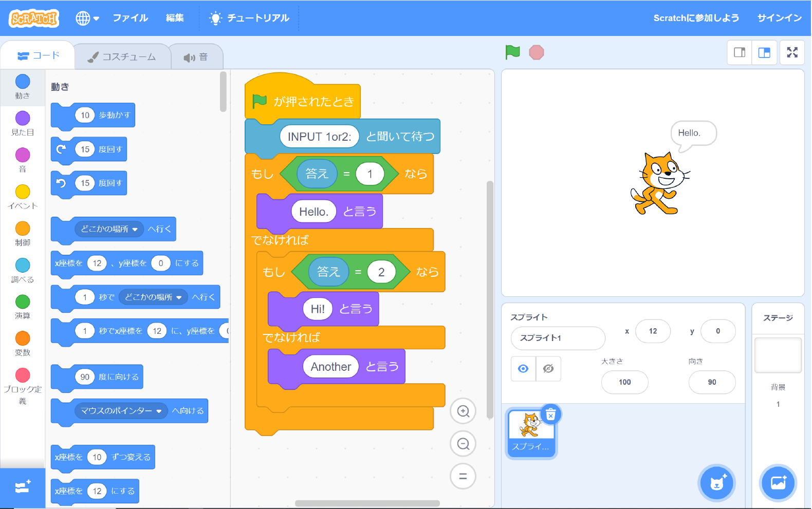The image size is (812, 509).
Task: Open the チュートリアル button
Action: click(249, 18)
